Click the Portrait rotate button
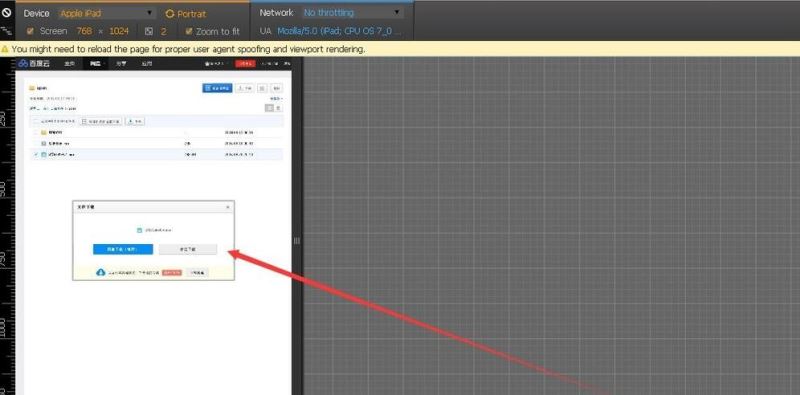Screen dimensions: 800x395 (186, 14)
